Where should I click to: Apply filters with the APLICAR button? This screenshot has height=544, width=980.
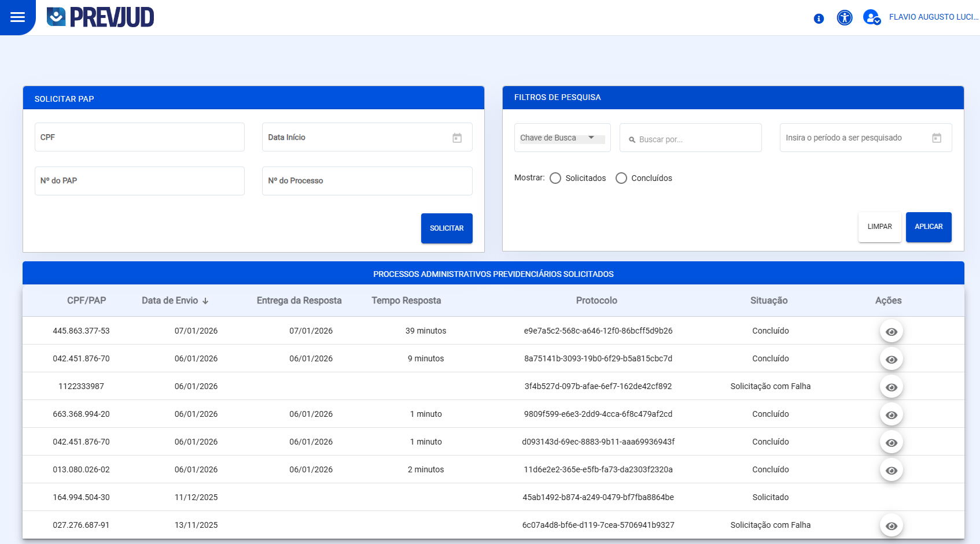click(928, 227)
